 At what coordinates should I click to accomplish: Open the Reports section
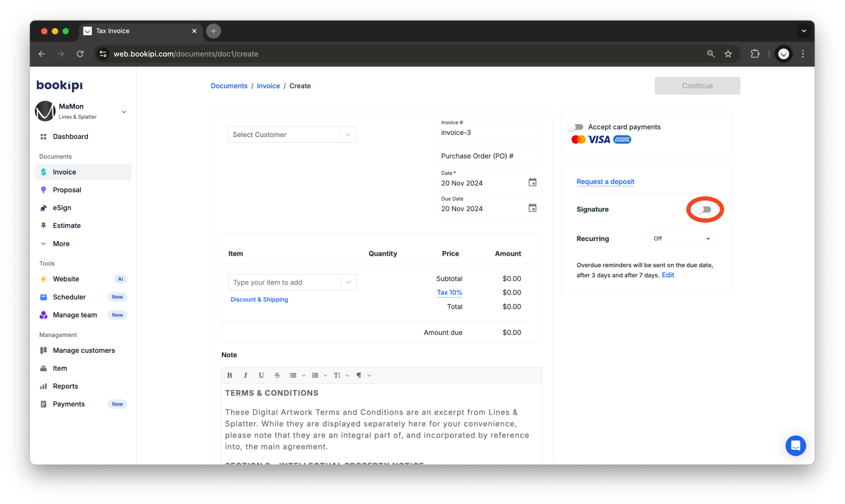pyautogui.click(x=65, y=386)
